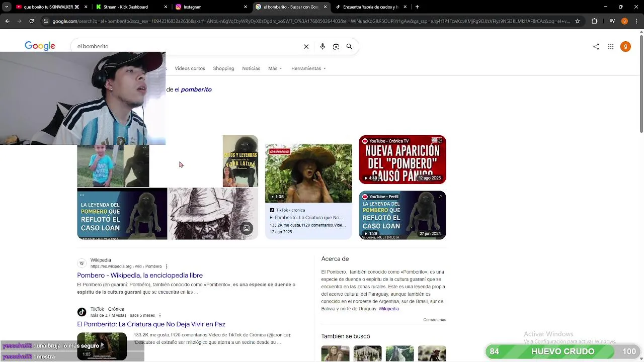Close the Kick Dashboard tab
The height and width of the screenshot is (362, 644).
pos(166,7)
